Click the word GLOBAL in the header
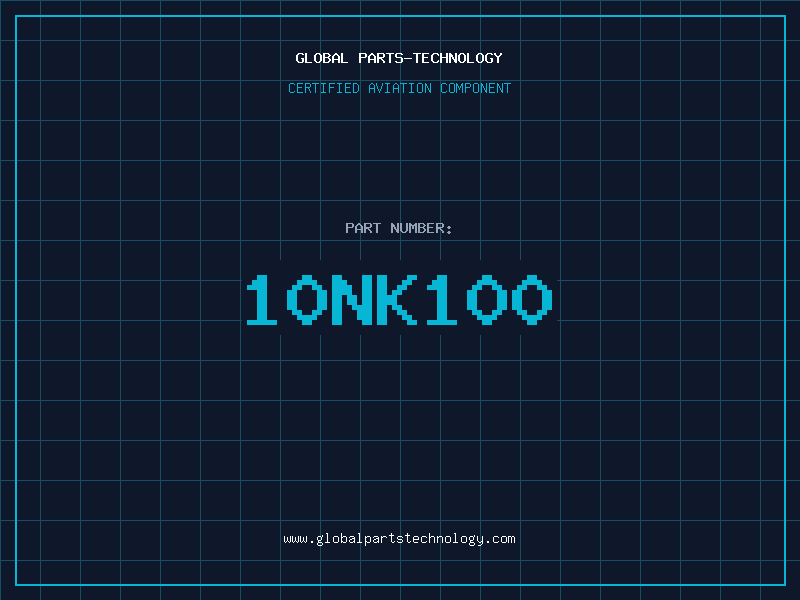This screenshot has height=600, width=800. (x=322, y=58)
